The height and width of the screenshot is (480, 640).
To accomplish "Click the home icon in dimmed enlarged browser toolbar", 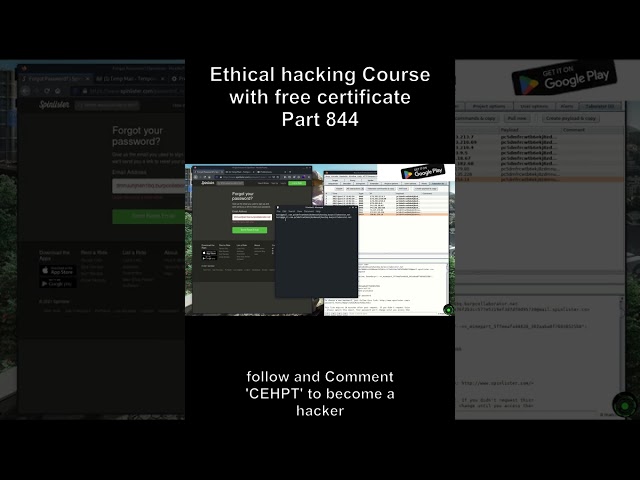I will pyautogui.click(x=58, y=91).
